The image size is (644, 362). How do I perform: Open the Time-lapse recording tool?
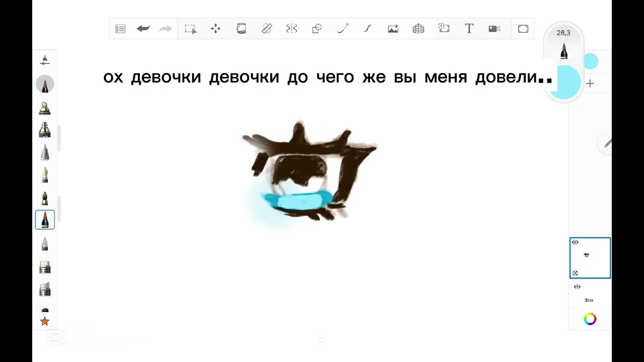(444, 28)
